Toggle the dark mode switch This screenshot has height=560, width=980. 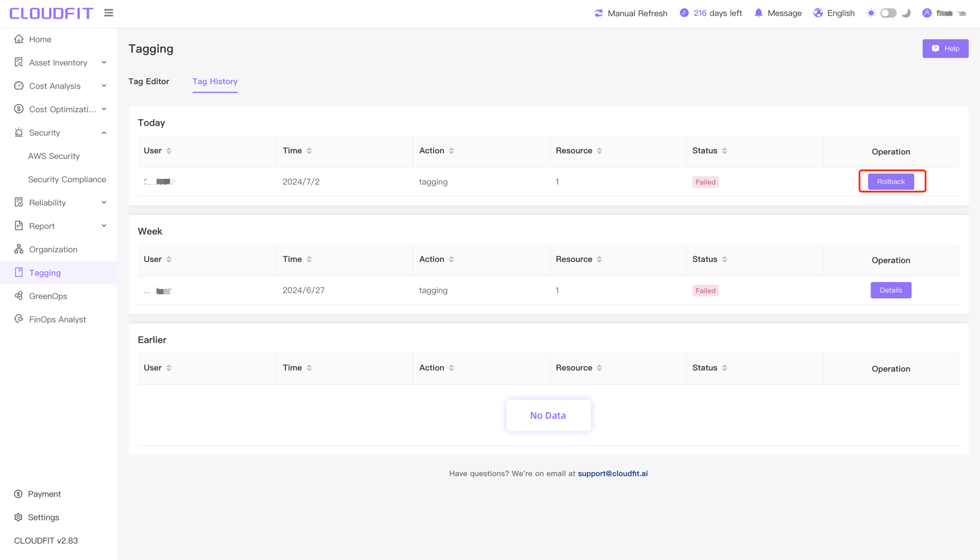click(x=888, y=13)
